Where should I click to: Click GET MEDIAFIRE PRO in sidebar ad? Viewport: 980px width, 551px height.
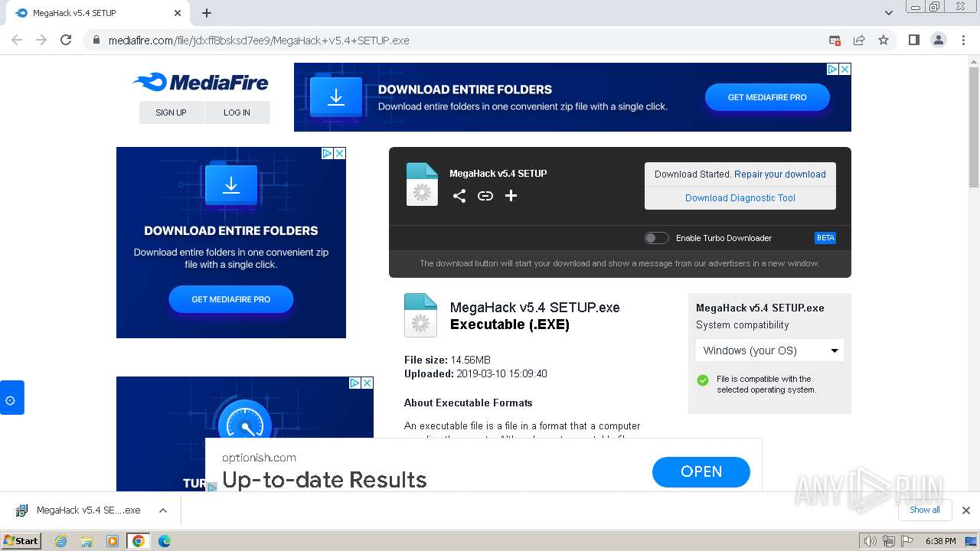click(230, 299)
